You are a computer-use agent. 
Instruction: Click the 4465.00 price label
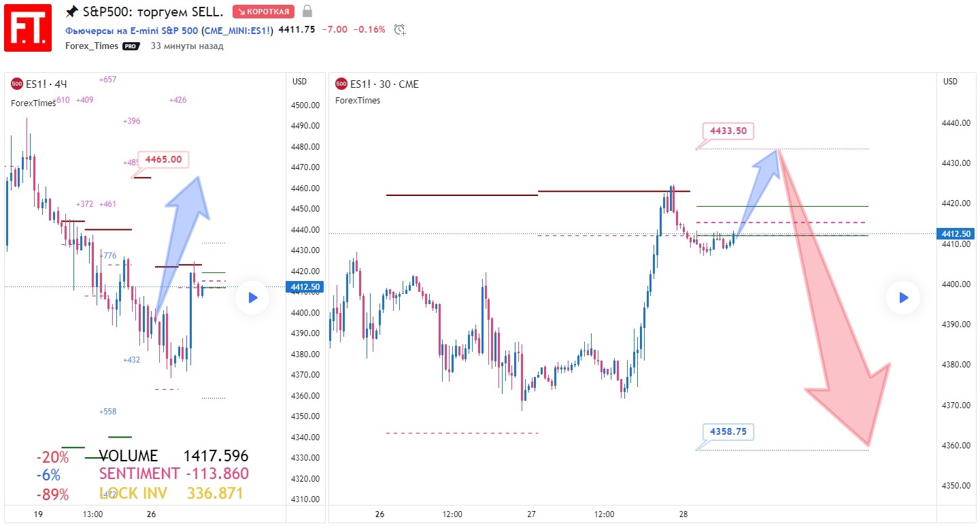pyautogui.click(x=164, y=160)
